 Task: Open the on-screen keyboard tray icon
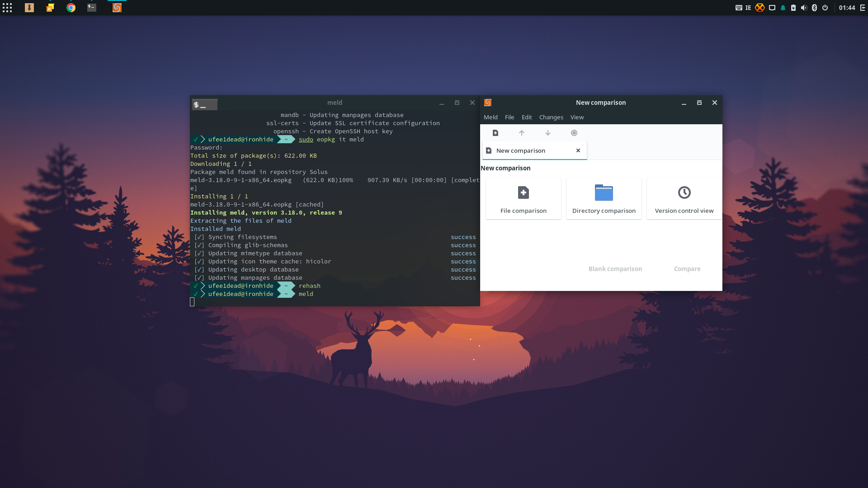739,8
